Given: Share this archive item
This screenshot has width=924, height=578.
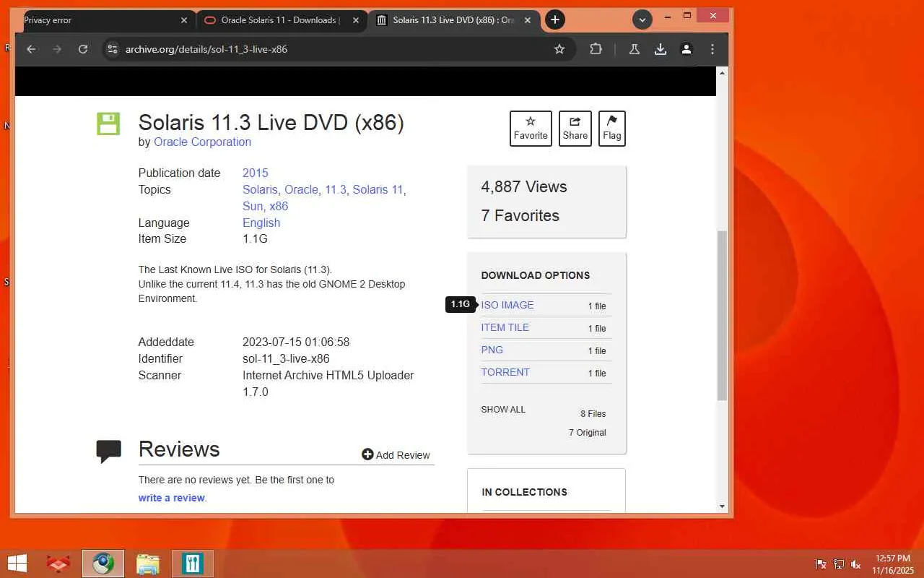Looking at the screenshot, I should (575, 129).
